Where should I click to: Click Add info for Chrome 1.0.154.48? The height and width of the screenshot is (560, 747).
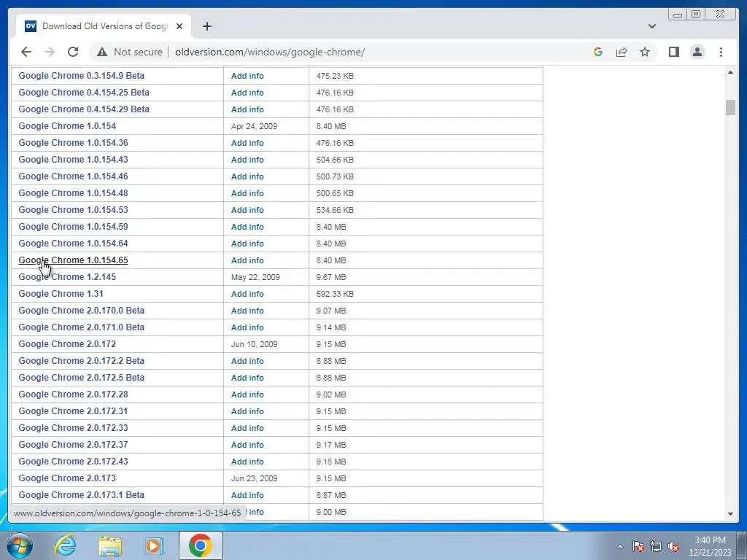click(247, 192)
